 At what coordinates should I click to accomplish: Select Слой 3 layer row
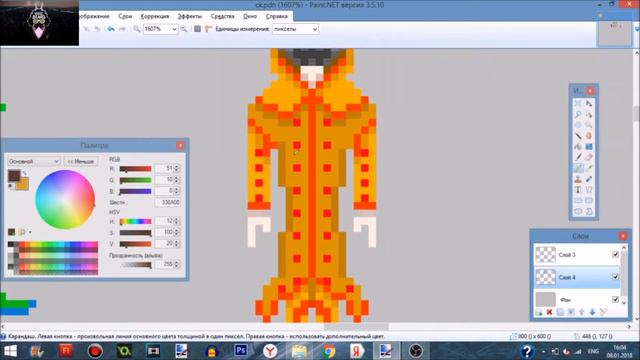pos(577,255)
